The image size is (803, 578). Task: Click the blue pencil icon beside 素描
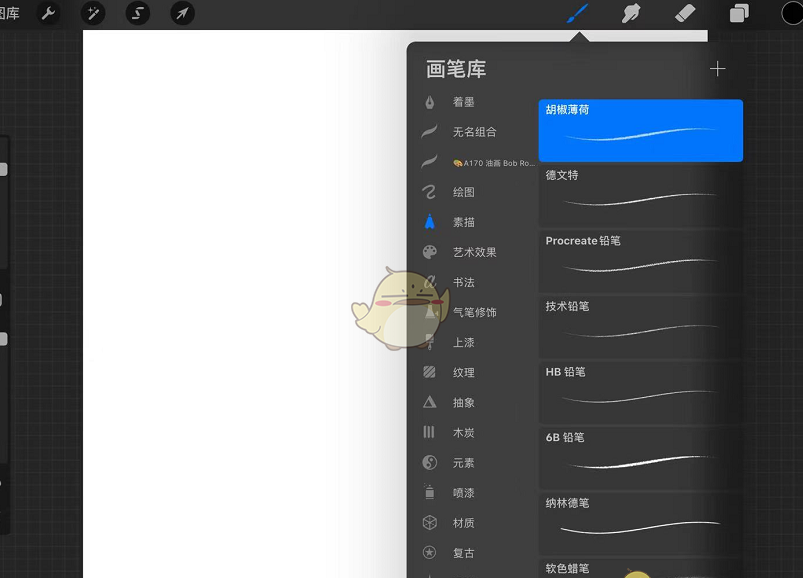tap(430, 222)
